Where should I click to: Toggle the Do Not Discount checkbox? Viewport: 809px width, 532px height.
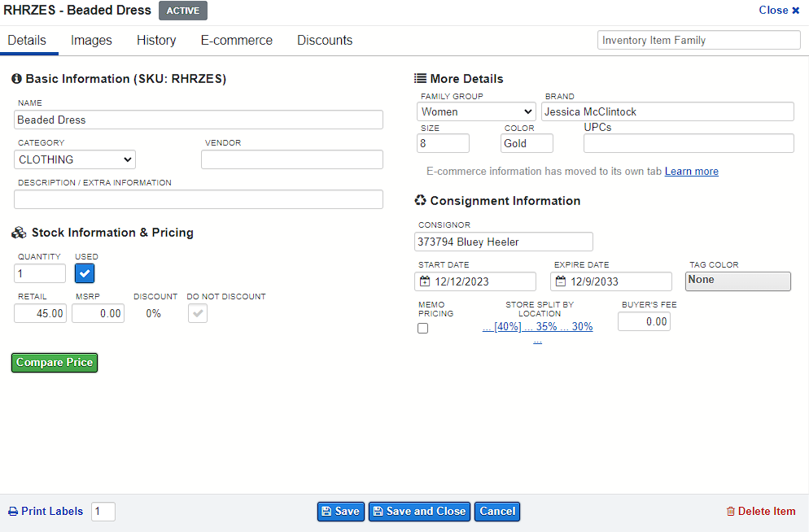[198, 313]
